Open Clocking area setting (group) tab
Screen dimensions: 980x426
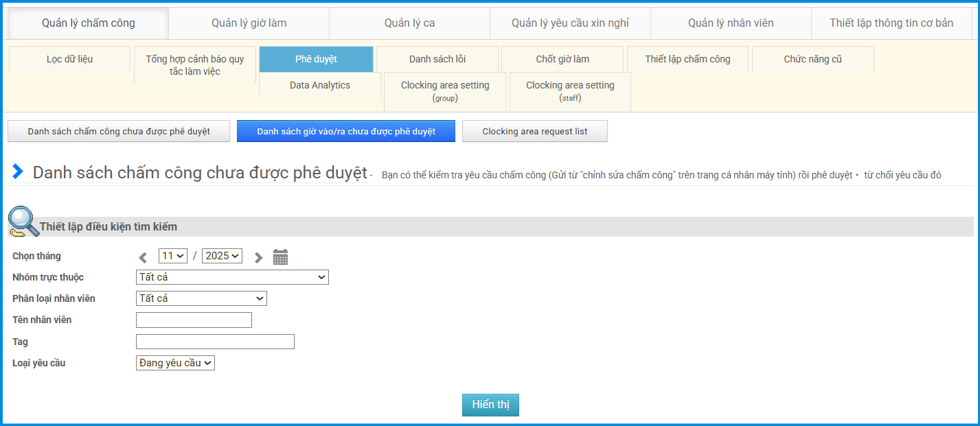click(445, 91)
